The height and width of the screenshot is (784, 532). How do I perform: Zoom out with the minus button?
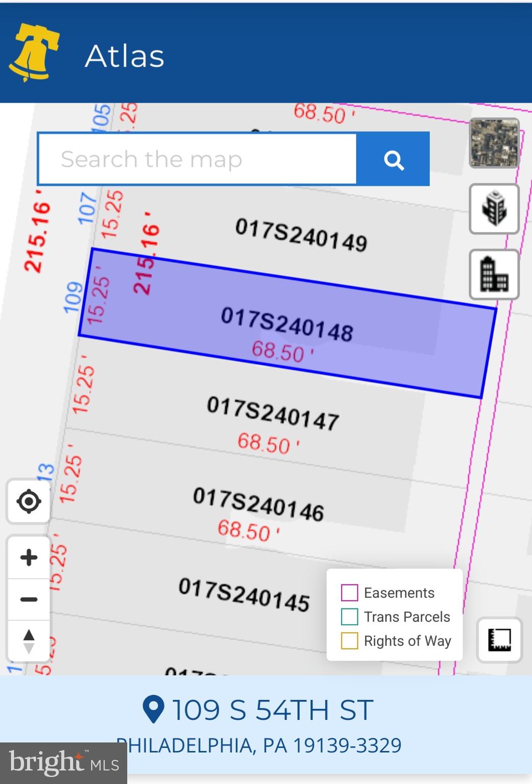29,599
